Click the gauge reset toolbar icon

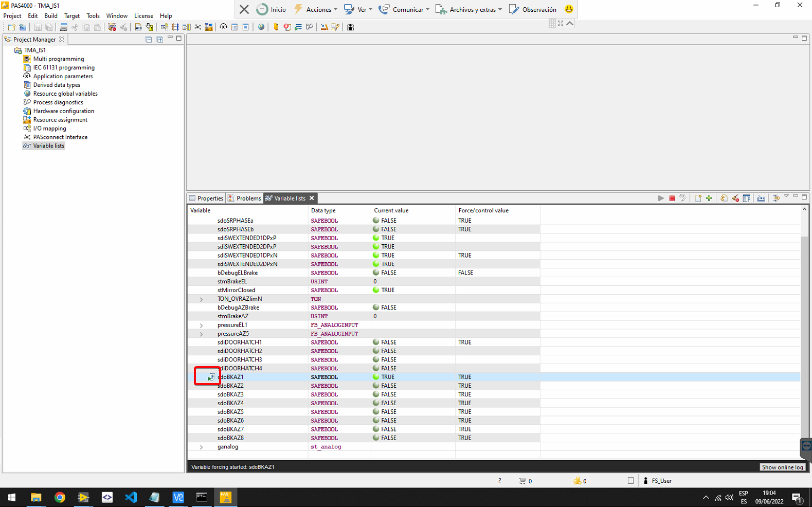pyautogui.click(x=223, y=27)
